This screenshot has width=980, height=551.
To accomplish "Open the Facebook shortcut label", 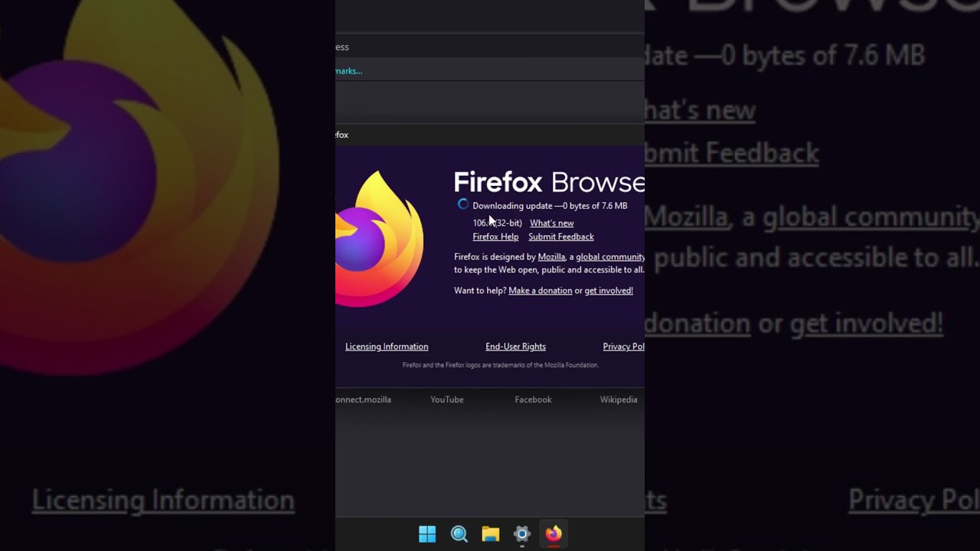I will pos(533,399).
